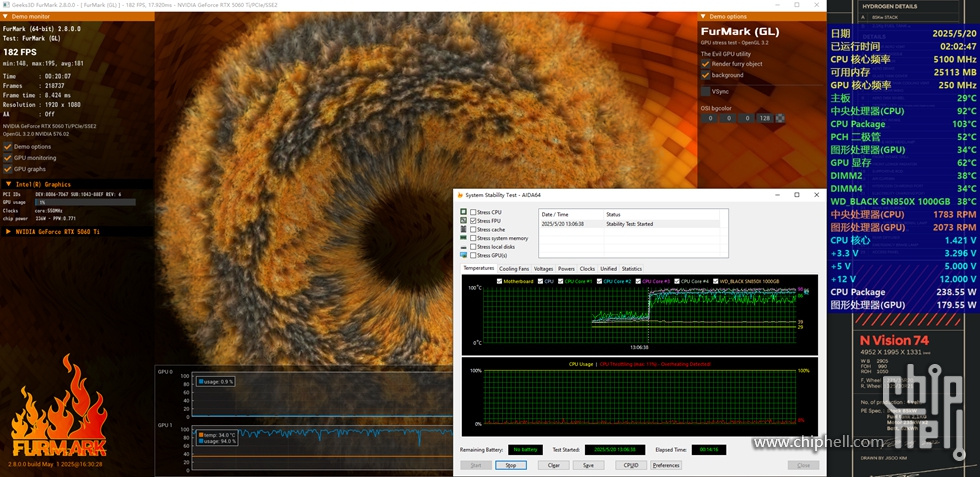Viewport: 980px width, 477px height.
Task: Switch to the Cooling Fans tab
Action: (514, 269)
